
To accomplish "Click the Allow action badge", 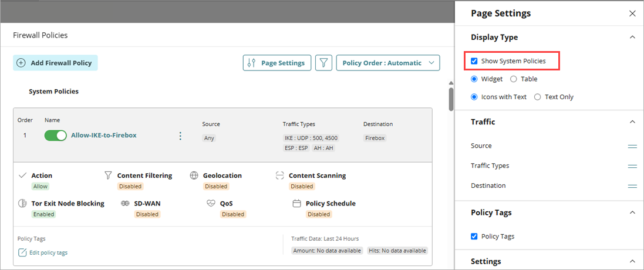I will [x=41, y=186].
